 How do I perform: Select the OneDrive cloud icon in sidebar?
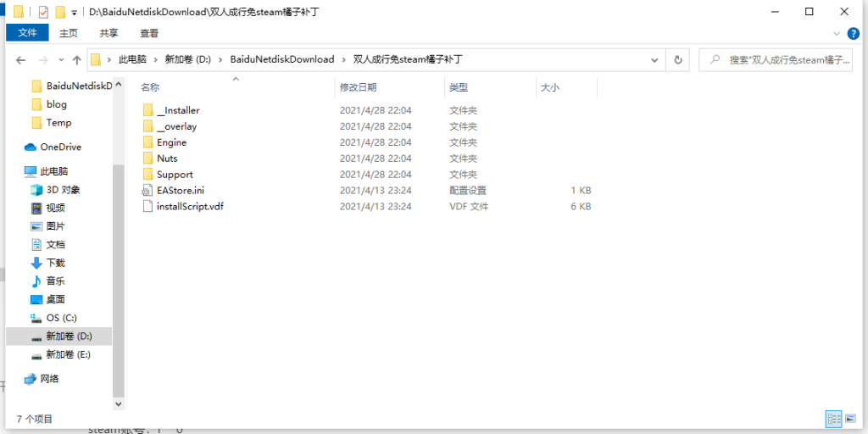(31, 147)
